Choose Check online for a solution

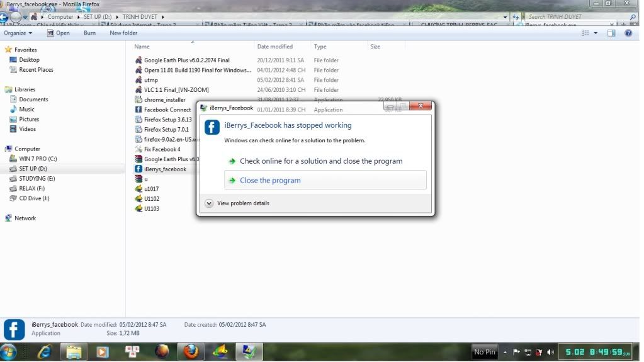pos(325,161)
